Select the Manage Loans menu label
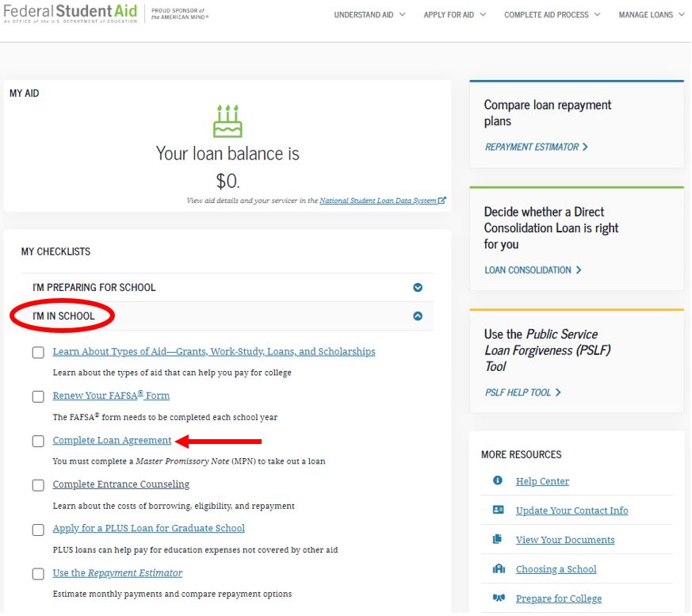Image resolution: width=692 pixels, height=616 pixels. [x=646, y=15]
